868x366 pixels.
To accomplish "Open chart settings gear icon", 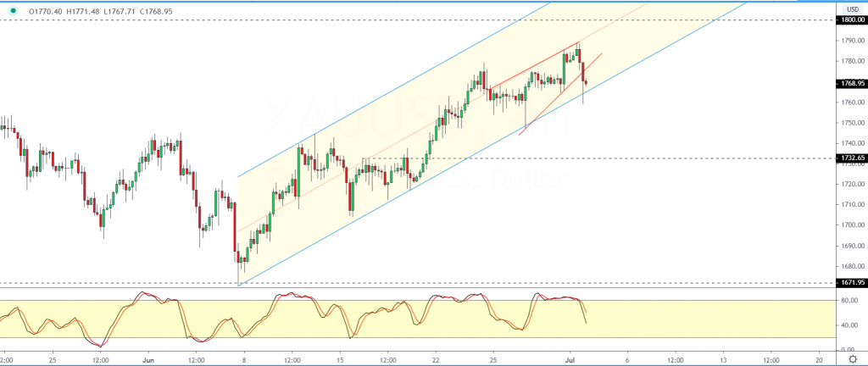I will coord(853,358).
